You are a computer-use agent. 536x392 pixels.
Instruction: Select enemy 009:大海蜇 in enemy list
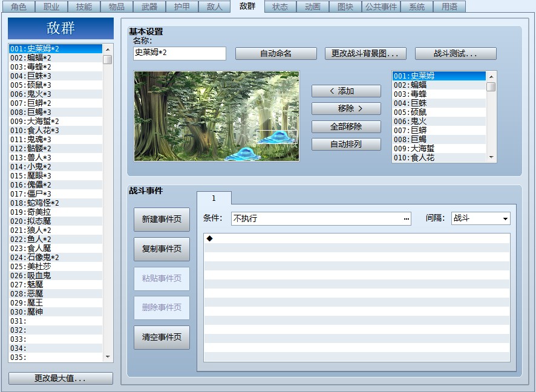pyautogui.click(x=439, y=148)
